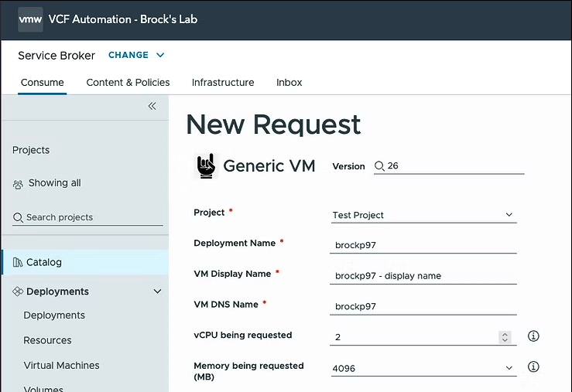Click the Generic VM hand icon

click(206, 165)
